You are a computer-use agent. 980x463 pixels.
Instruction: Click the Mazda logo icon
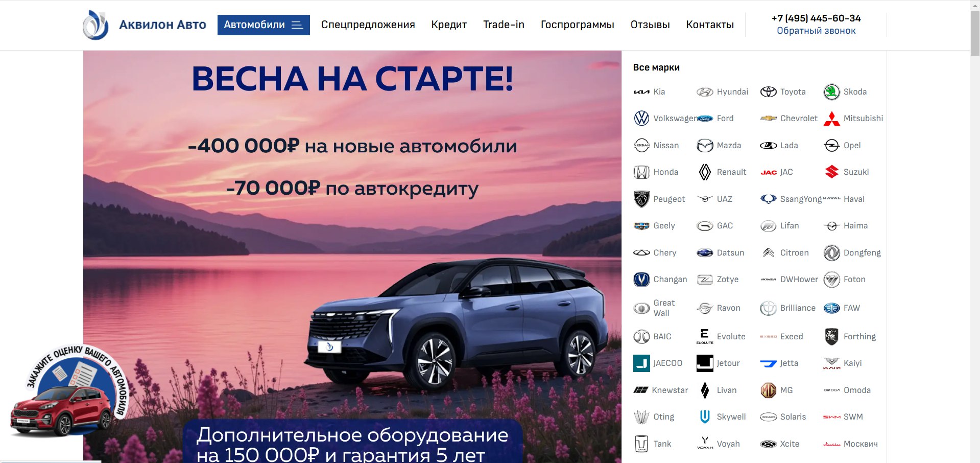tap(705, 146)
